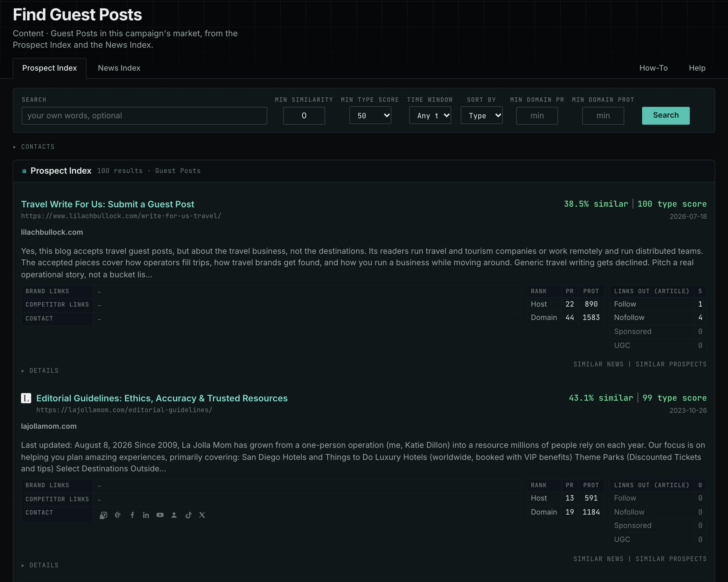Click Domain Prot value 1583
This screenshot has width=728, height=582.
591,317
